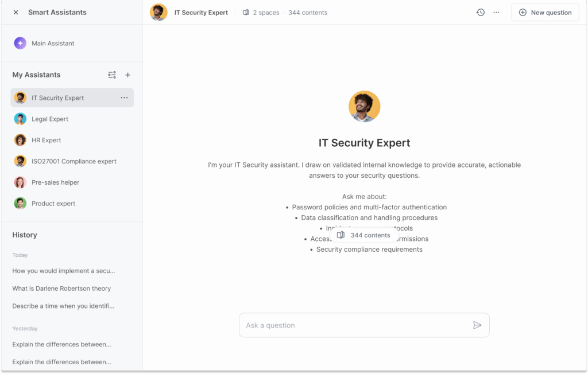Close the Smart Assistants sidebar
This screenshot has height=374, width=588.
pos(16,12)
